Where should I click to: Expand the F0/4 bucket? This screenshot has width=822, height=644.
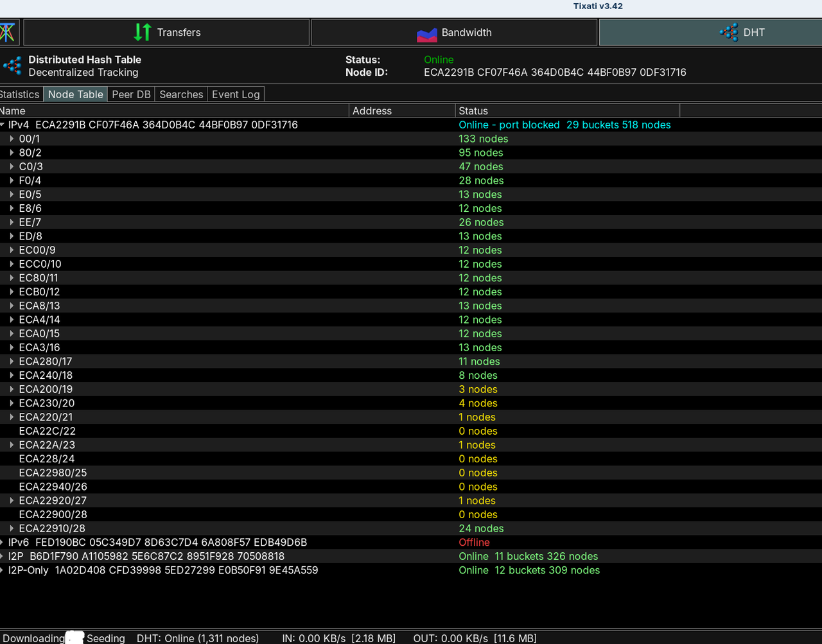coord(12,180)
